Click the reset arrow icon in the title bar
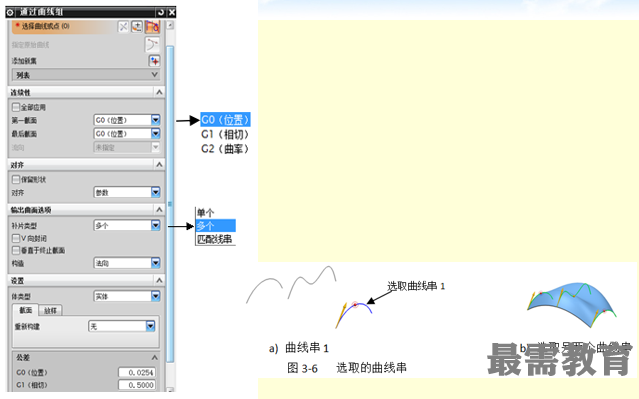This screenshot has width=639, height=399. click(x=161, y=12)
